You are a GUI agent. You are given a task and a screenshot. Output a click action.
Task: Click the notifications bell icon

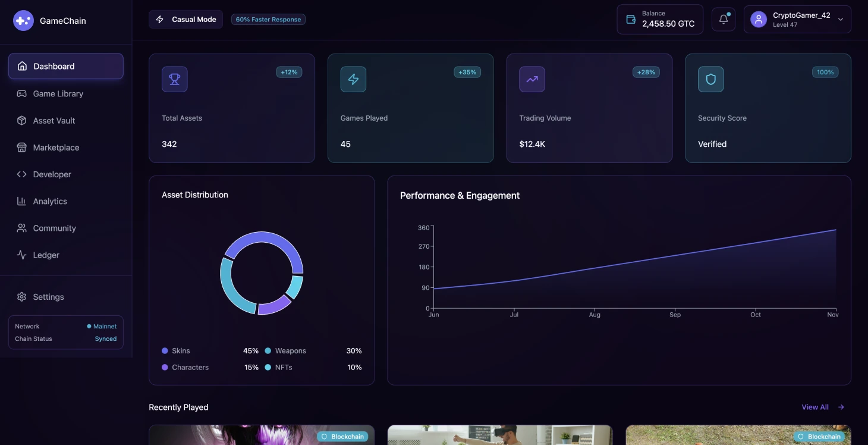click(x=723, y=19)
